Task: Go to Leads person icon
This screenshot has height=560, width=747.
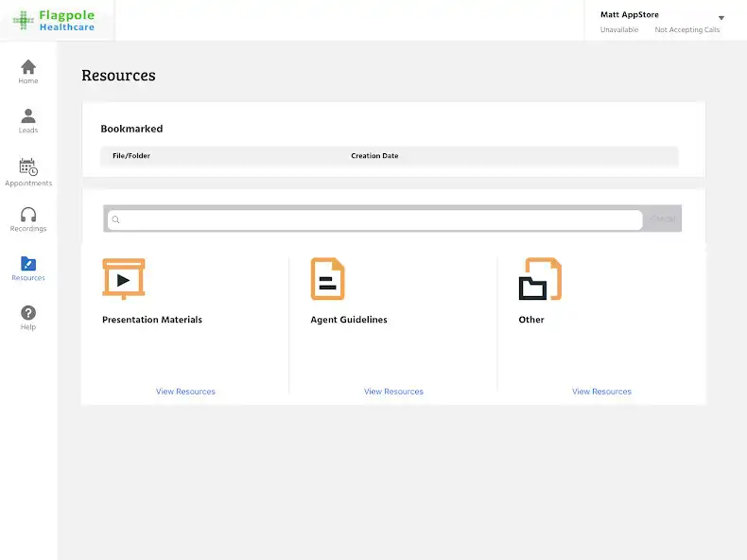Action: 28,116
